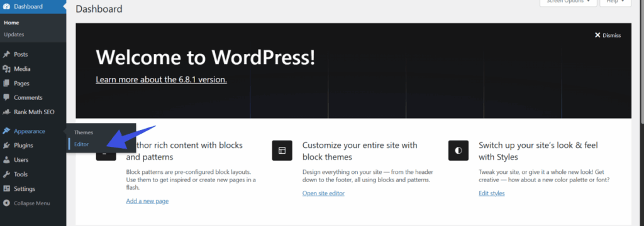Click 'Customize your entire site with block themes' heading
644x226 pixels.
point(360,151)
